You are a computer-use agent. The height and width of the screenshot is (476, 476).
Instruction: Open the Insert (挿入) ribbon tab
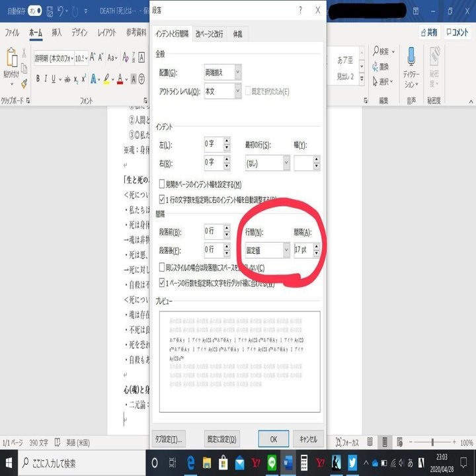[x=56, y=32]
